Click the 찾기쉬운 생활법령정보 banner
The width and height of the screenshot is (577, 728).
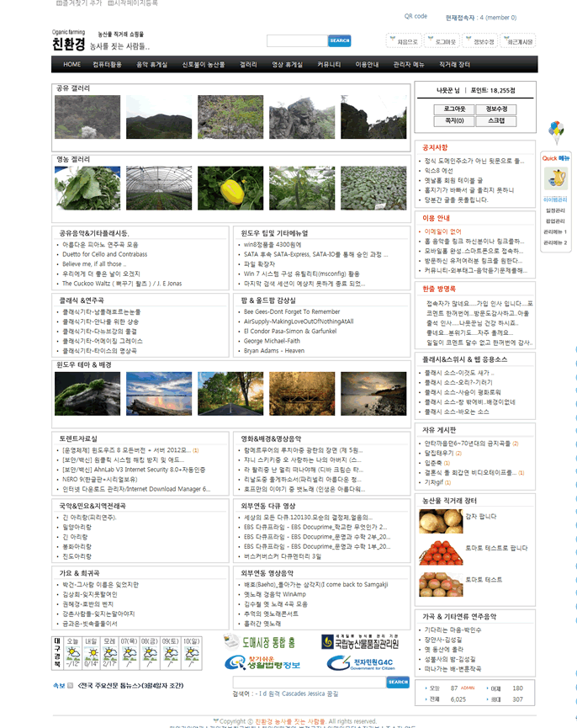[x=262, y=663]
